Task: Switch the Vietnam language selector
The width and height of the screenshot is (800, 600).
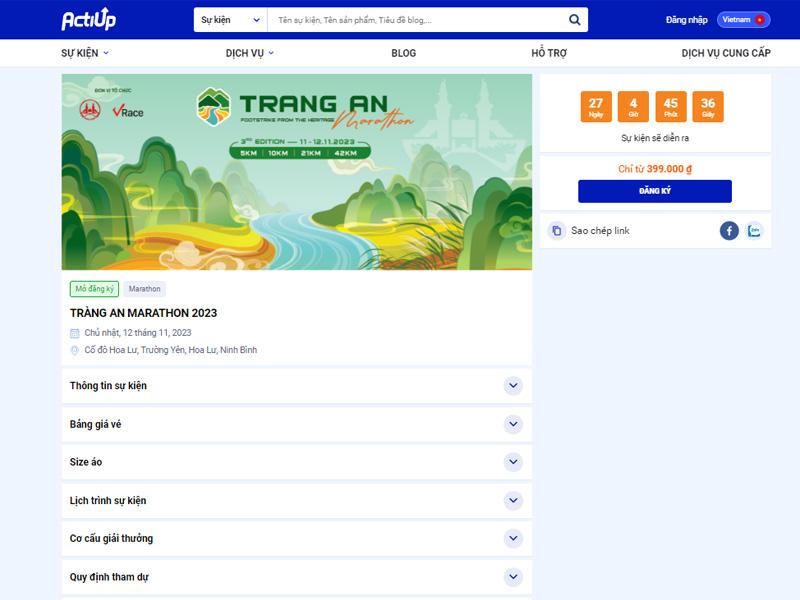Action: coord(742,20)
